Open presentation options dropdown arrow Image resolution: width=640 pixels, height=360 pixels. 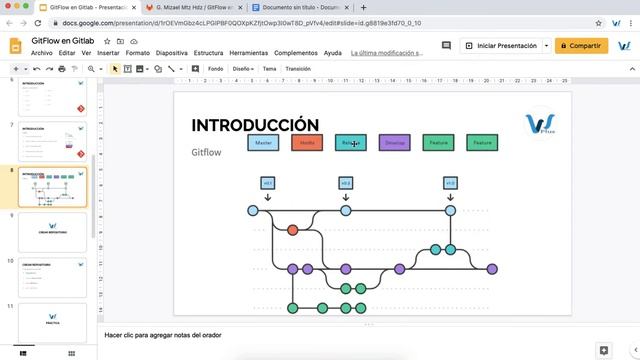tap(546, 46)
